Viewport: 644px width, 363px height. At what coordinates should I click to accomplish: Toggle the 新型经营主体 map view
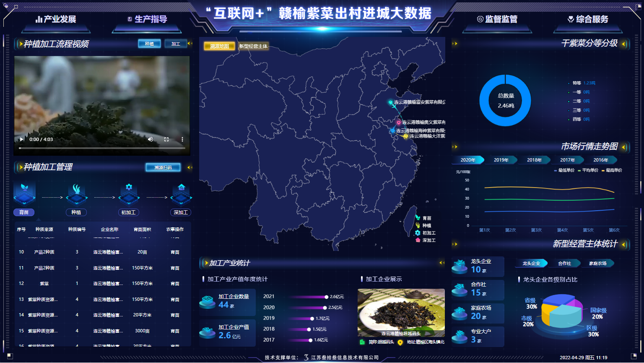click(x=253, y=46)
